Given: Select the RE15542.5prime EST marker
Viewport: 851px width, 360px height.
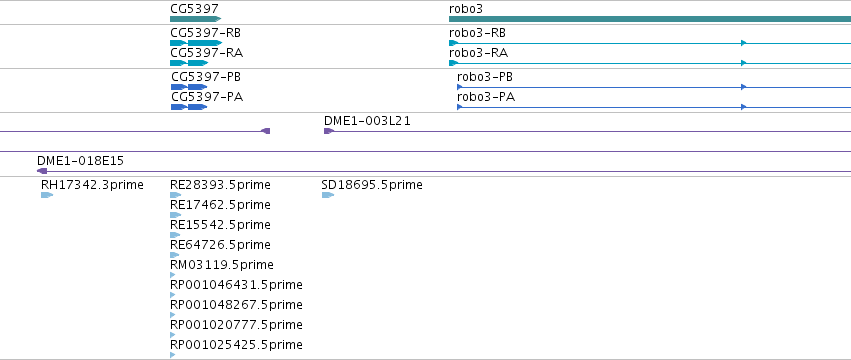Looking at the screenshot, I should (x=175, y=235).
